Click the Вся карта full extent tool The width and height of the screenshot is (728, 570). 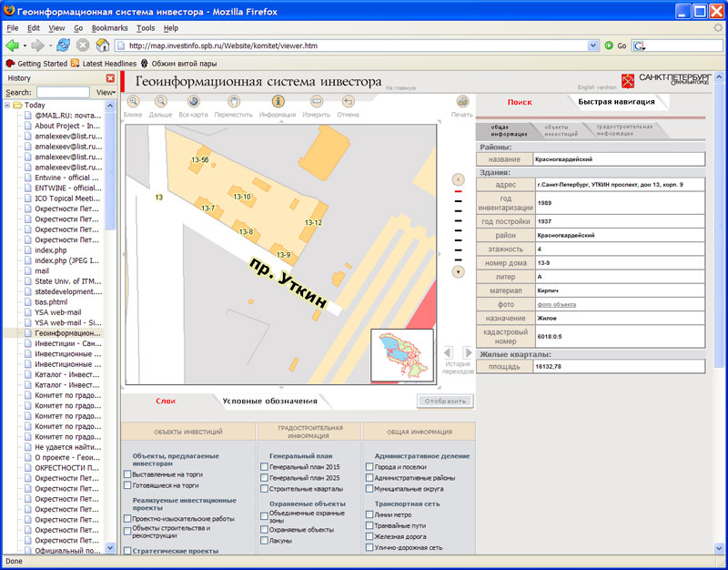193,103
